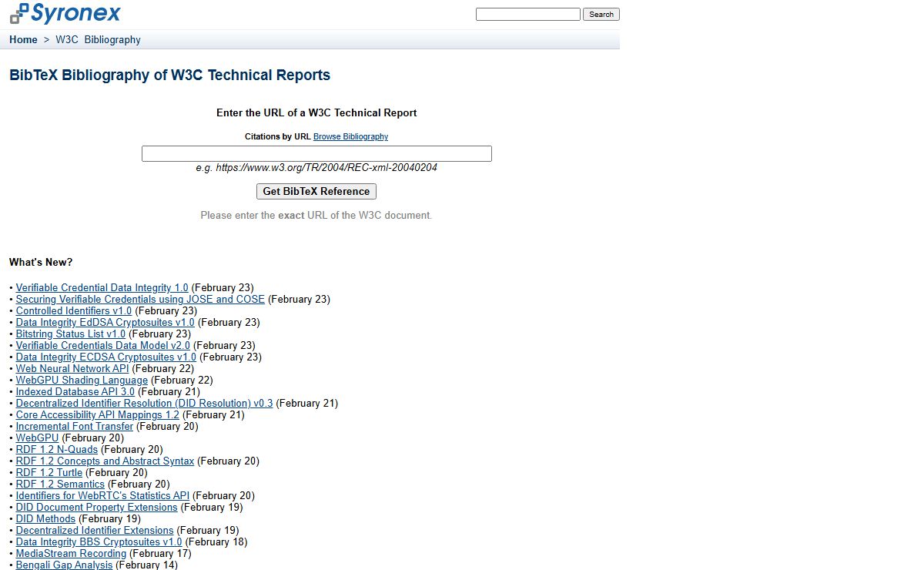The height and width of the screenshot is (570, 924).
Task: Go to Home in breadcrumb
Action: (23, 40)
